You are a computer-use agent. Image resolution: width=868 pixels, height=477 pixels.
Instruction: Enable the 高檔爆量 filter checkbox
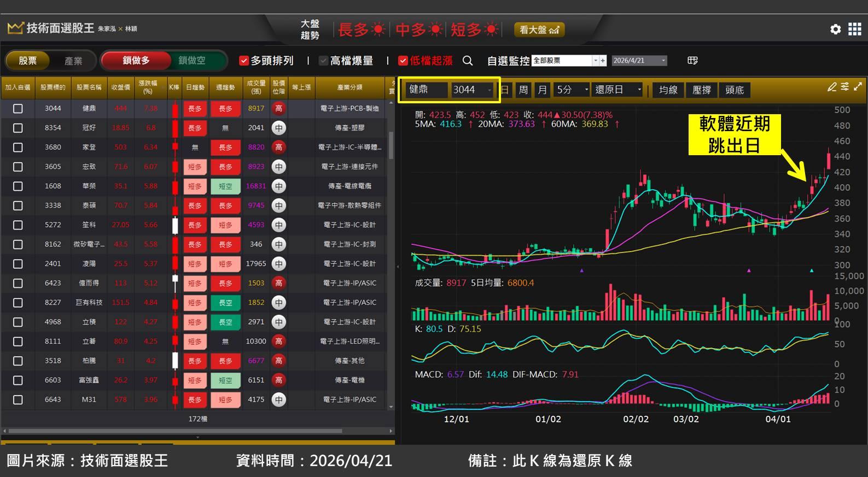[323, 61]
